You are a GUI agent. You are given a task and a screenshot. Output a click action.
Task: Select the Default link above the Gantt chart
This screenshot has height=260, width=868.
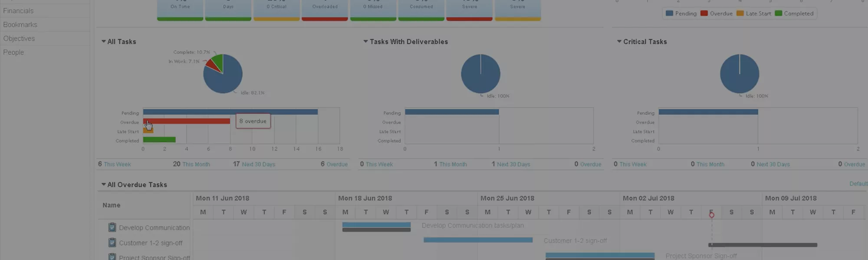(x=858, y=184)
